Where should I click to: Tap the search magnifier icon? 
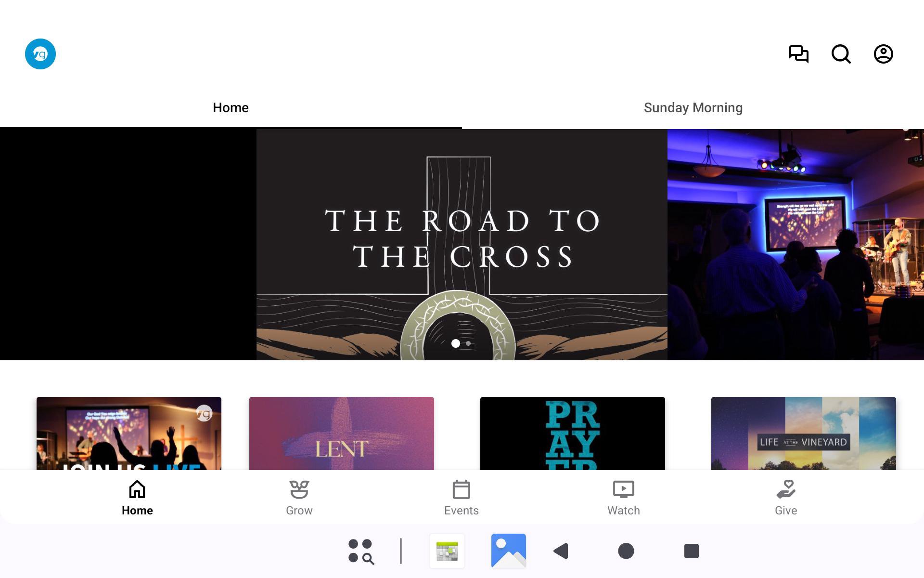841,54
